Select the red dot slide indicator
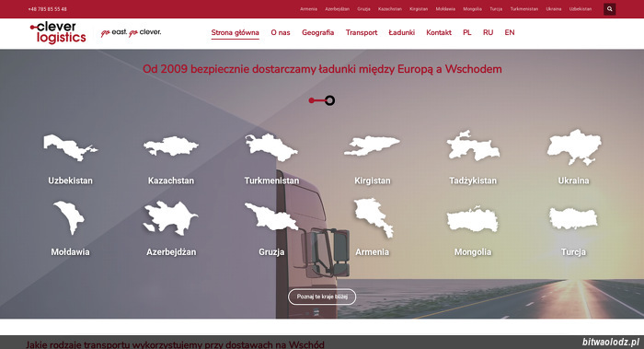Screen dimensions: 644x349 coord(311,100)
